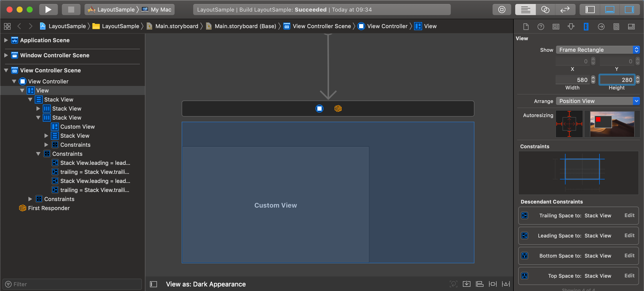Open the Quick Help inspector

541,26
